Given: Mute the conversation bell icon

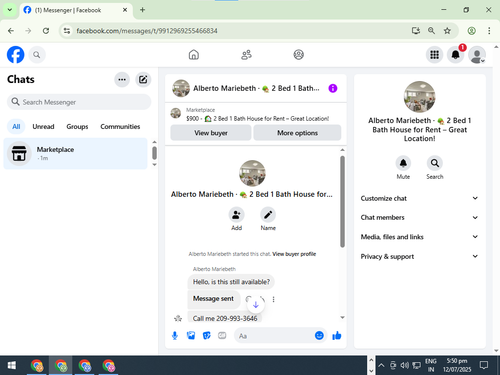Looking at the screenshot, I should [403, 163].
